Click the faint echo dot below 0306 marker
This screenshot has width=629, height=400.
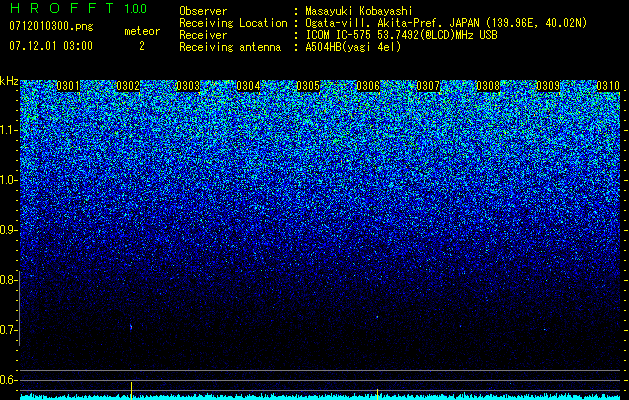pyautogui.click(x=377, y=317)
